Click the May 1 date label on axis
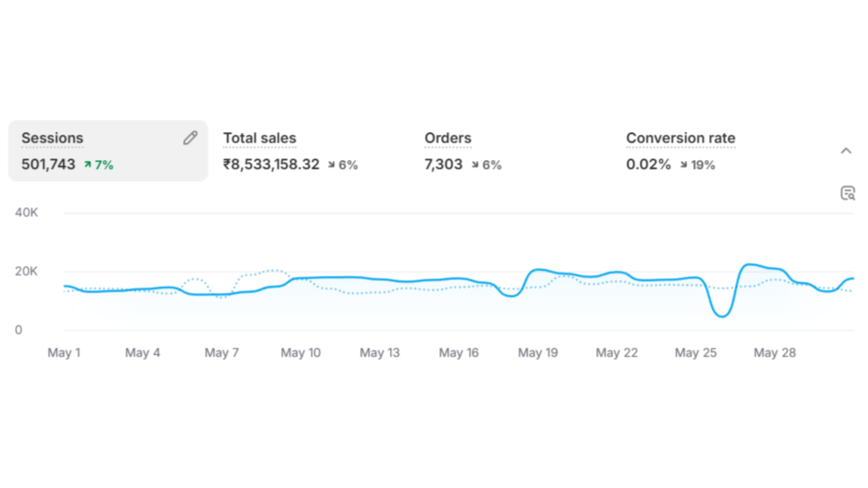The image size is (868, 488). tap(64, 352)
